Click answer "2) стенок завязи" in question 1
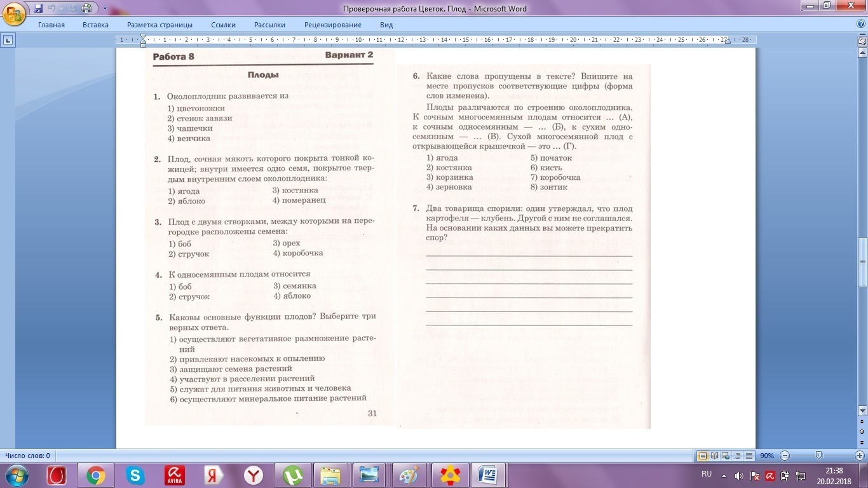Image resolution: width=868 pixels, height=488 pixels. (x=200, y=118)
